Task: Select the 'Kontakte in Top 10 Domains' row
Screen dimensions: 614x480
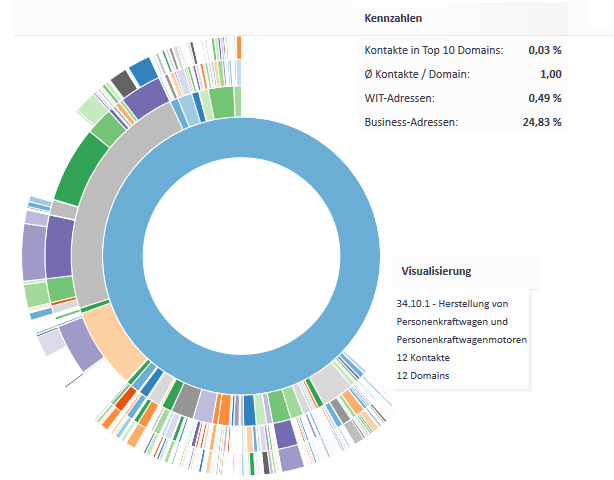Action: click(463, 50)
